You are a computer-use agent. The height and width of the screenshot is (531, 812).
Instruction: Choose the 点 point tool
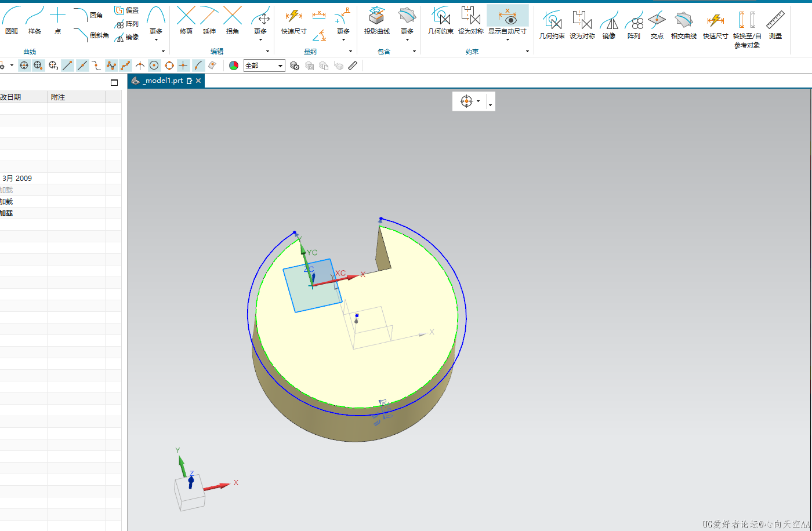tap(57, 20)
